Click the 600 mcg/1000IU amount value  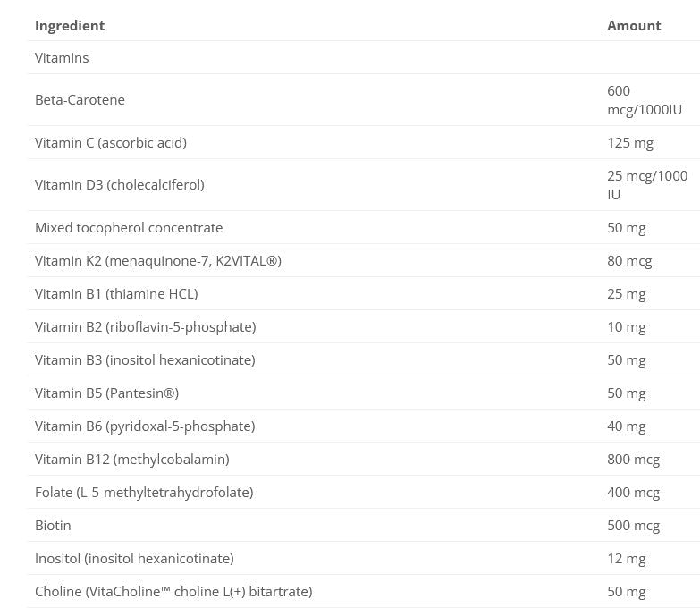(644, 100)
